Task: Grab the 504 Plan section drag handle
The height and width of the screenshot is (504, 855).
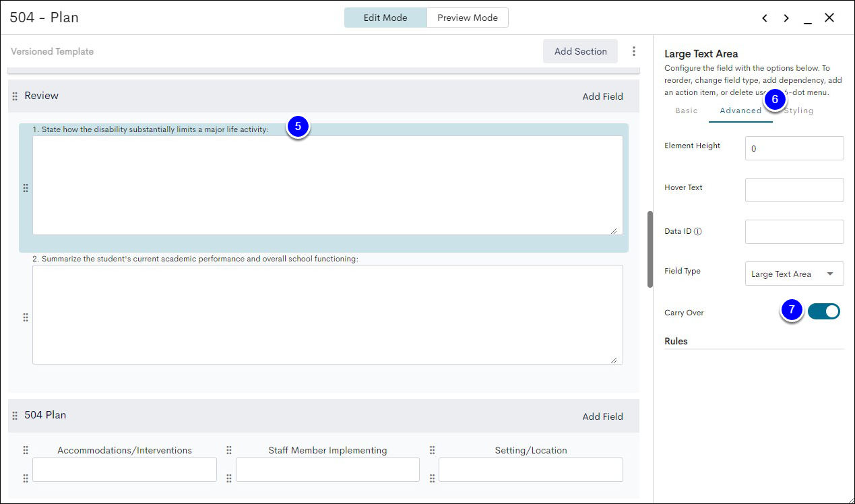Action: click(x=15, y=416)
